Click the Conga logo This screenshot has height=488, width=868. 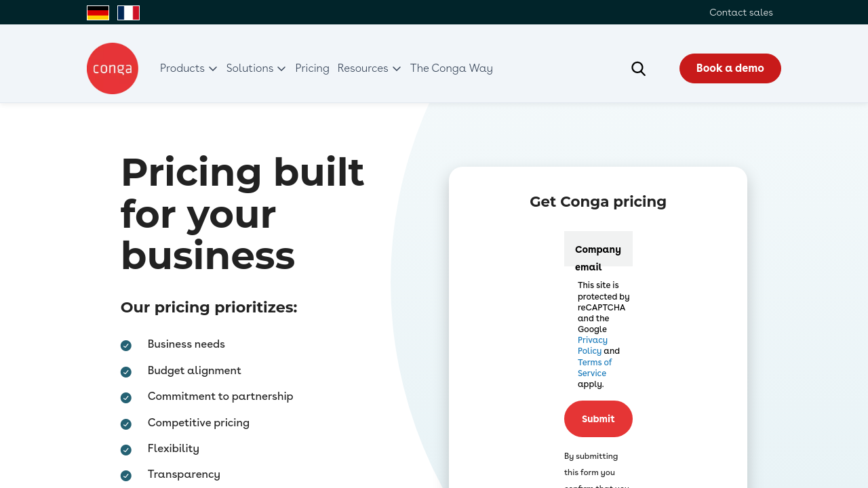113,68
